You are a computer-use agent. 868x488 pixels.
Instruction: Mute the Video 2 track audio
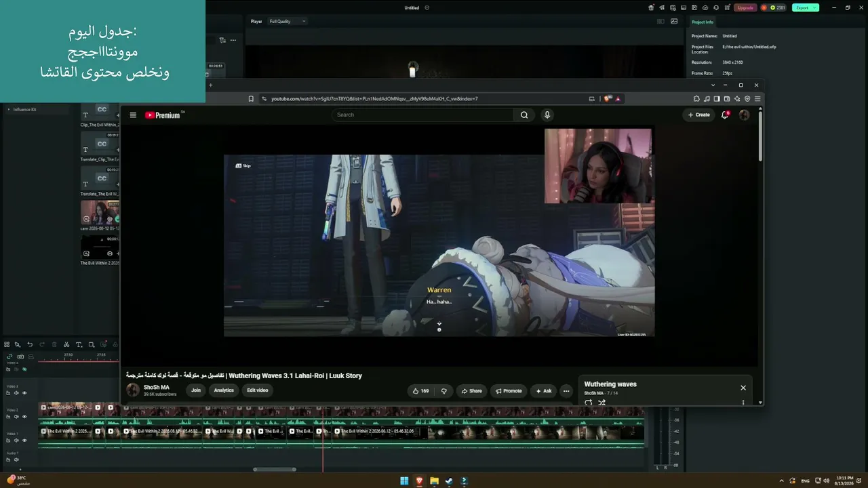pos(16,417)
